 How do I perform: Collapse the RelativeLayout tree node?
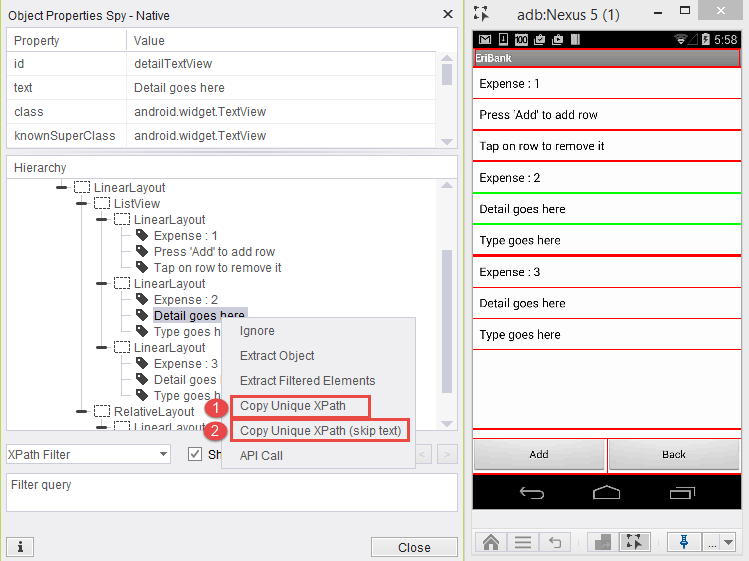(82, 411)
